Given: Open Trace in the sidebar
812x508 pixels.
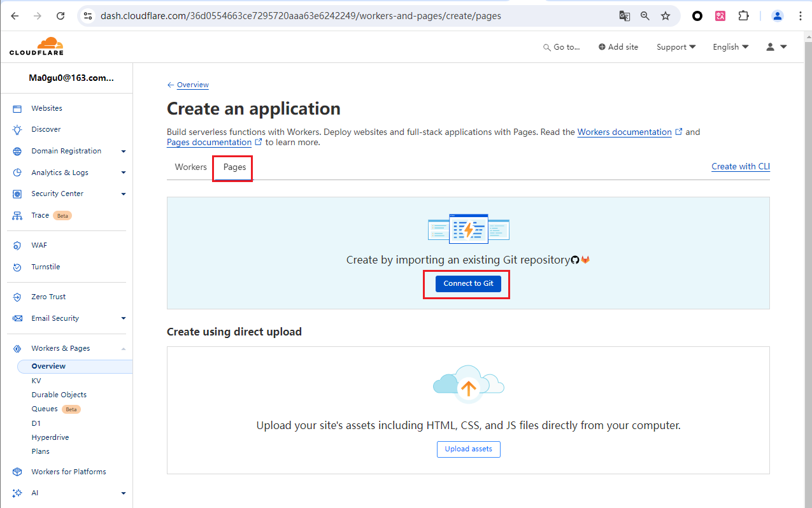Looking at the screenshot, I should coord(40,216).
